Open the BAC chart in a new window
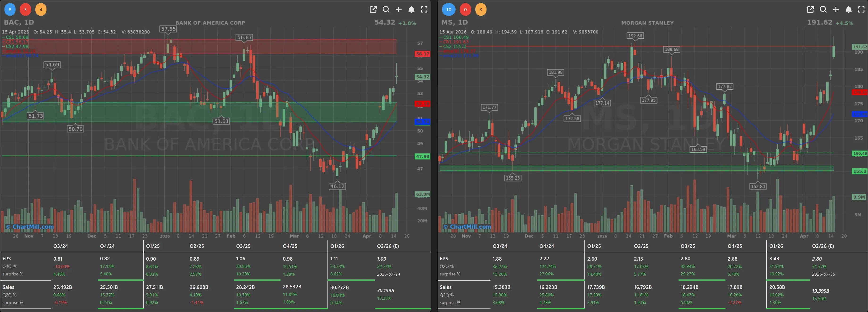This screenshot has height=312, width=868. pyautogui.click(x=373, y=9)
